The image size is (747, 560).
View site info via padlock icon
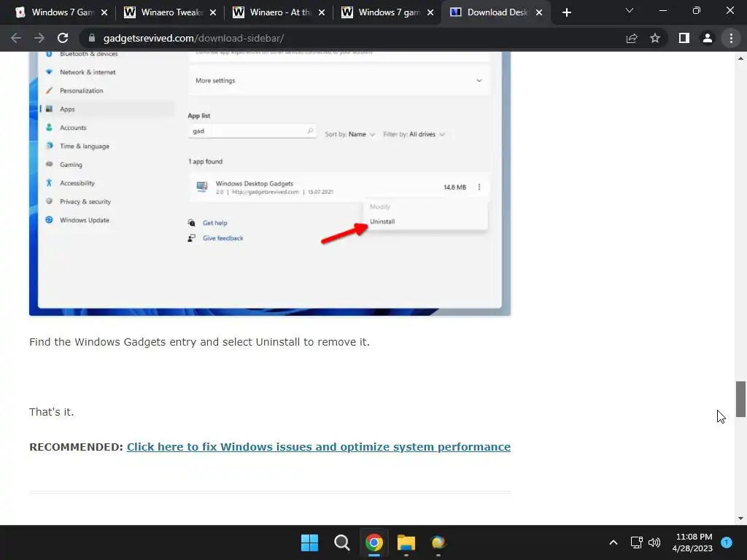92,38
